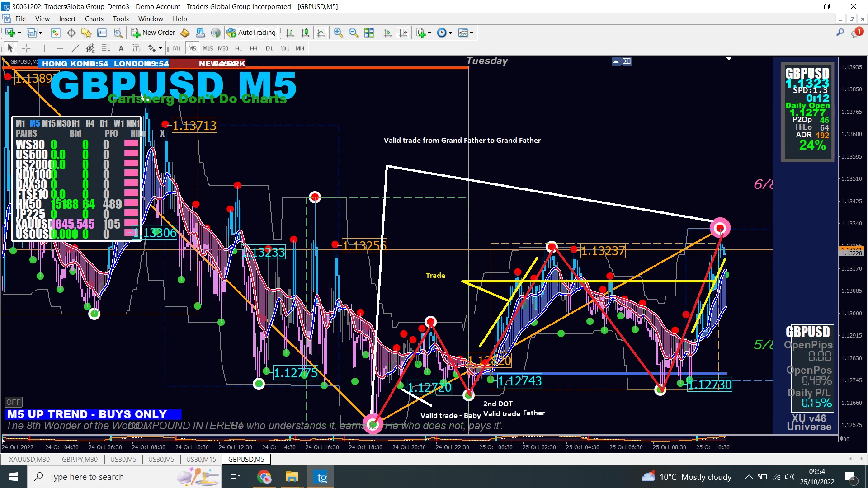
Task: Open the Periodicity clock dropdown
Action: tap(442, 33)
